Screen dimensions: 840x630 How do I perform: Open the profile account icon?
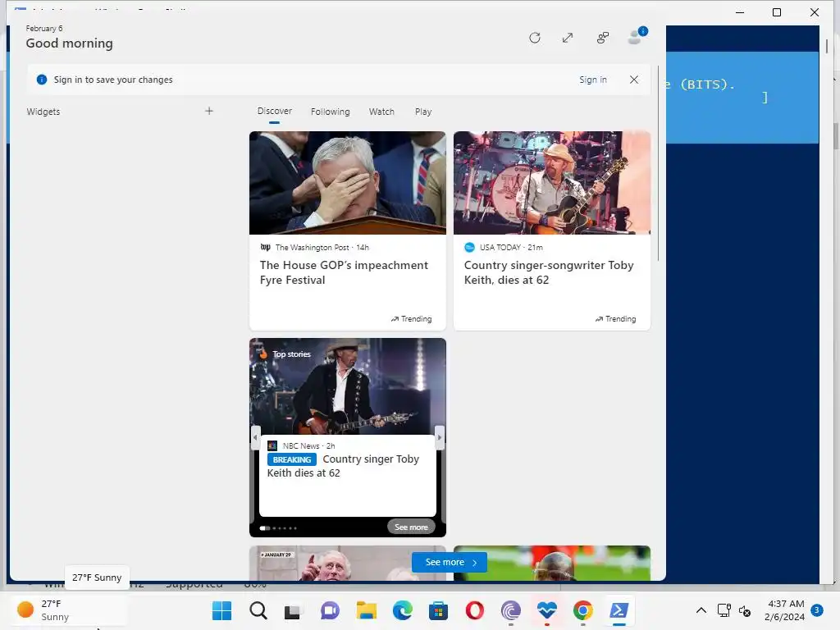[x=636, y=36]
